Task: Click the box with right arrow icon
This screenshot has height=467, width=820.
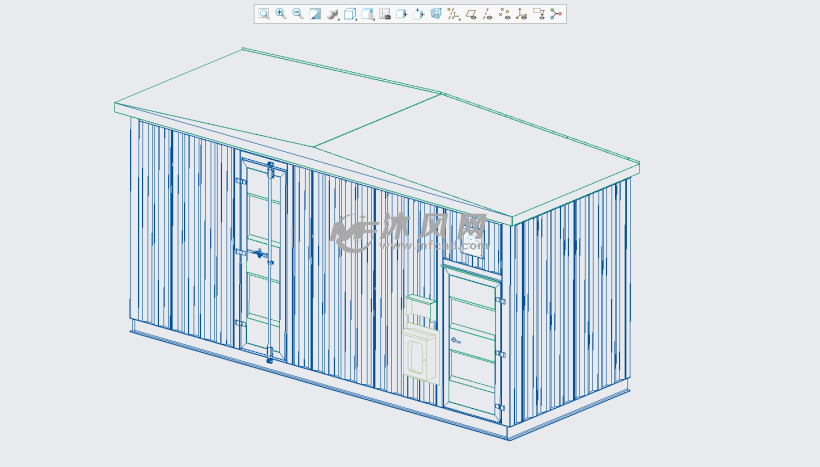Action: point(401,14)
